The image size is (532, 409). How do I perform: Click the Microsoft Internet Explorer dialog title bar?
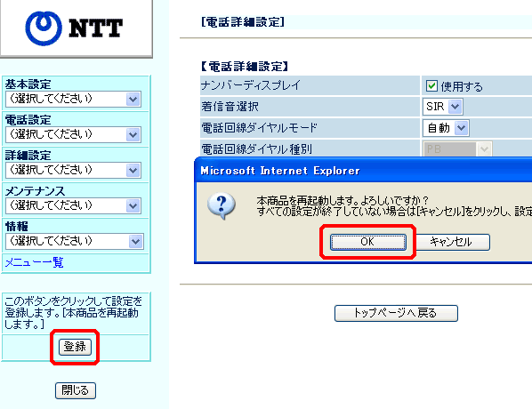363,171
